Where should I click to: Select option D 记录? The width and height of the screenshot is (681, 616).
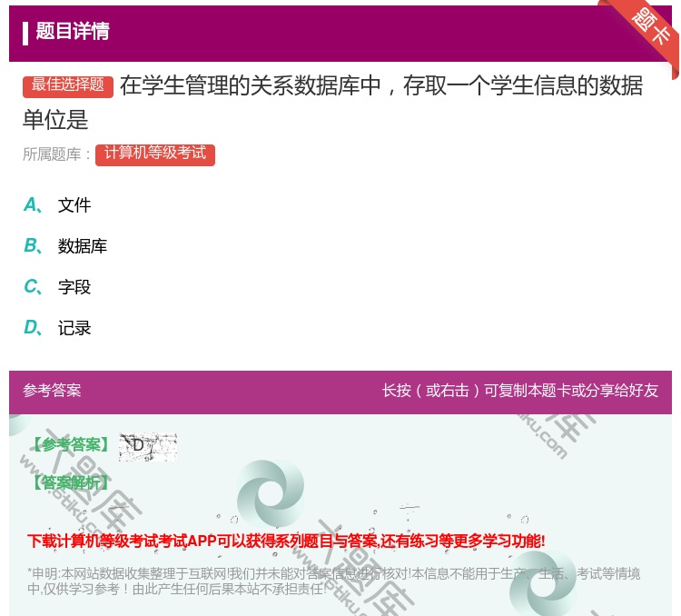point(57,328)
